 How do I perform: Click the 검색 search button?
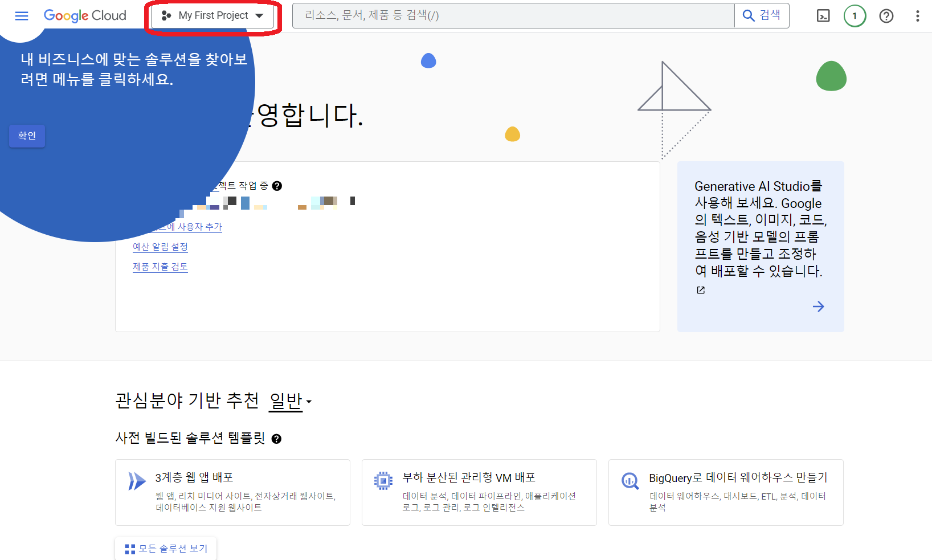[x=762, y=16]
